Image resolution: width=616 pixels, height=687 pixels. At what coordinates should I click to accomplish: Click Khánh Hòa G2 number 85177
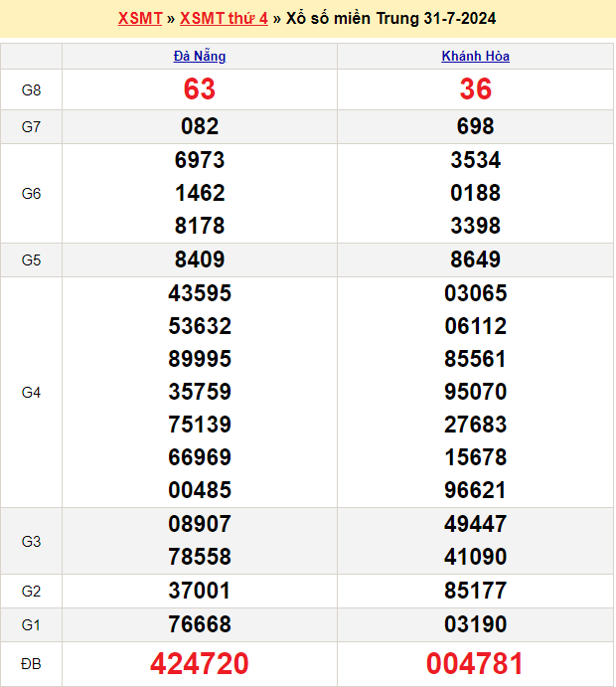click(475, 592)
